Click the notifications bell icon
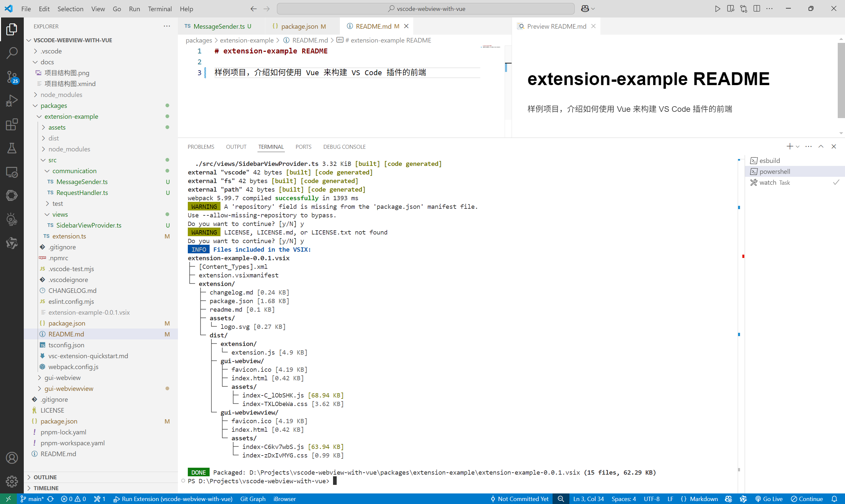 coord(834,499)
